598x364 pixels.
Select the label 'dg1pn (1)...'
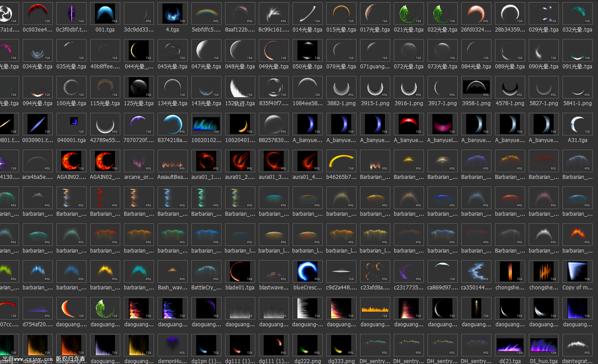(206, 361)
